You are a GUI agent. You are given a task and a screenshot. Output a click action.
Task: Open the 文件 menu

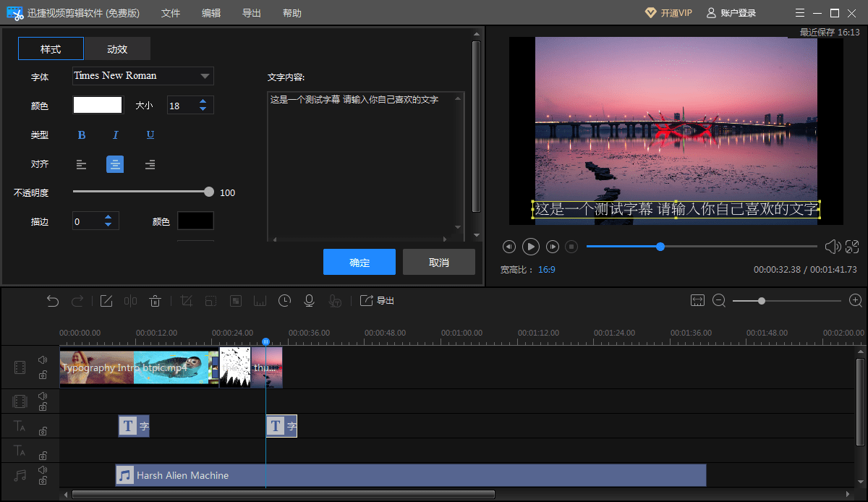coord(171,12)
